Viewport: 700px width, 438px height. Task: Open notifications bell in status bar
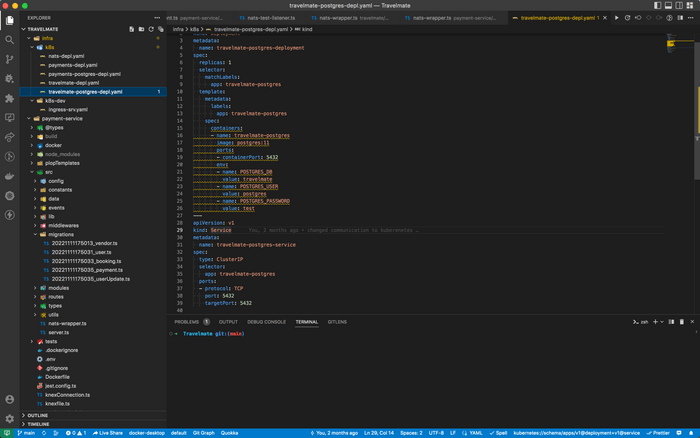[691, 433]
